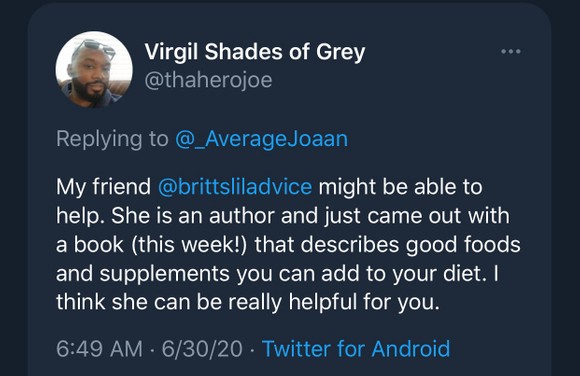Open the three-dot more options menu
The width and height of the screenshot is (580, 376).
[x=511, y=51]
